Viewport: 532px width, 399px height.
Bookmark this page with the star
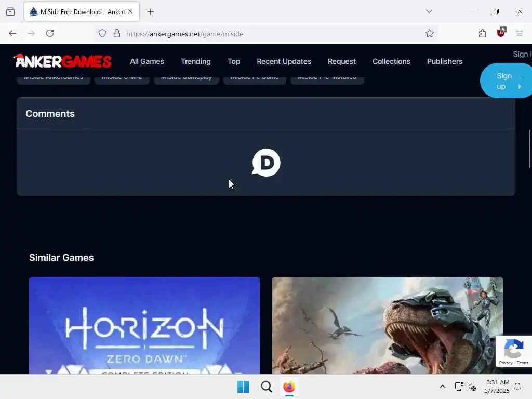430,33
